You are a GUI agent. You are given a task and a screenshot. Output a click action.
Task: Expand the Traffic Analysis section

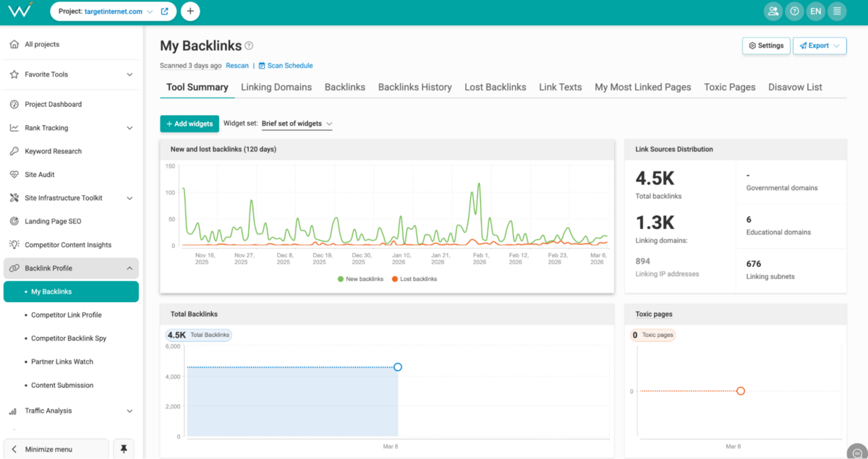129,411
